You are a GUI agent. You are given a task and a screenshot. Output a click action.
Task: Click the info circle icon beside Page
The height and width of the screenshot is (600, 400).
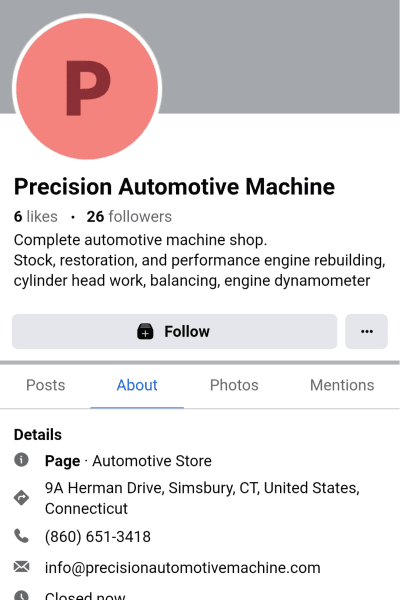point(21,460)
